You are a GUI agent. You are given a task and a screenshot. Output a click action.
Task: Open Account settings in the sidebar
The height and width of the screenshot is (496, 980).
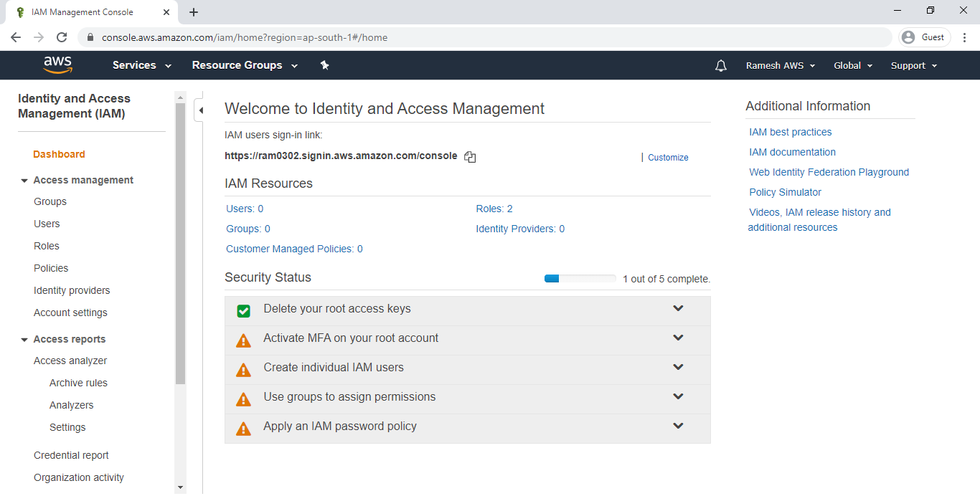point(70,313)
